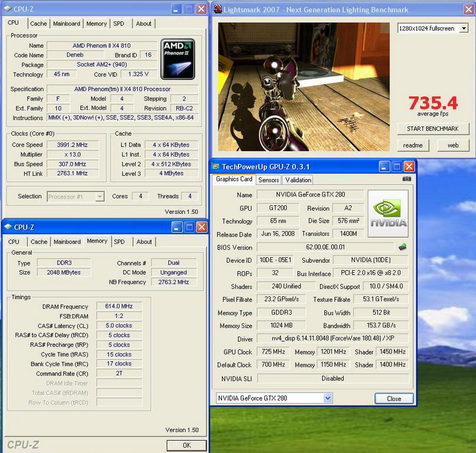476x453 pixels.
Task: Click the Command Rate 2T value
Action: pyautogui.click(x=119, y=373)
